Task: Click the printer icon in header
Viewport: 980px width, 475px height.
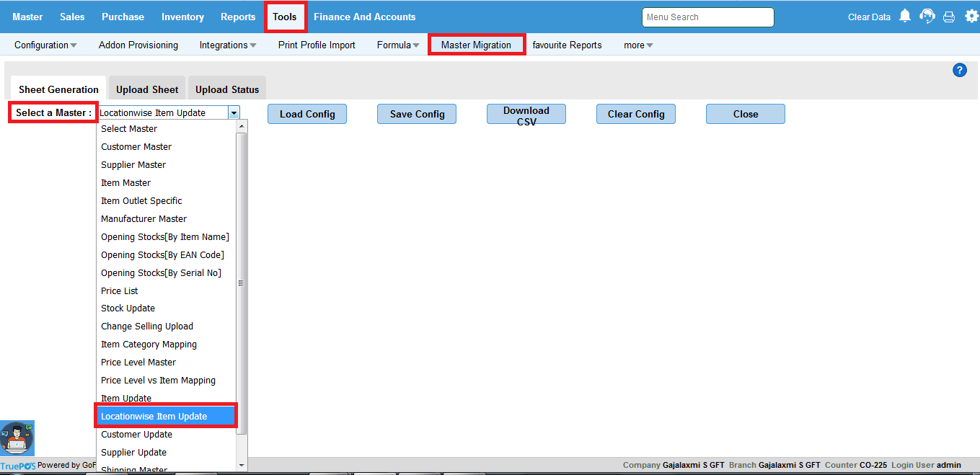Action: pyautogui.click(x=949, y=17)
